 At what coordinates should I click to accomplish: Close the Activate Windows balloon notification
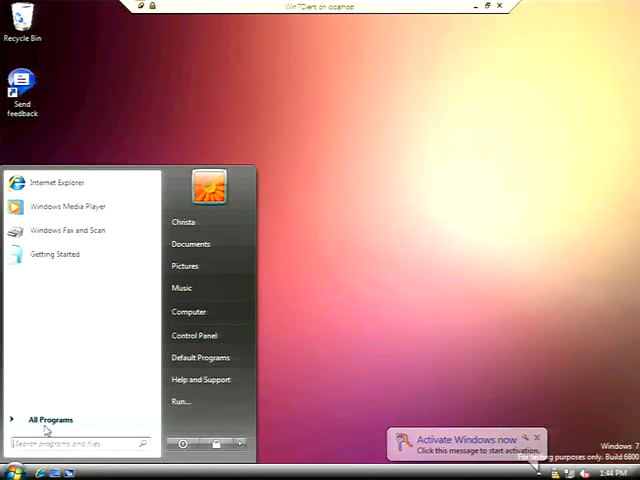pos(537,437)
